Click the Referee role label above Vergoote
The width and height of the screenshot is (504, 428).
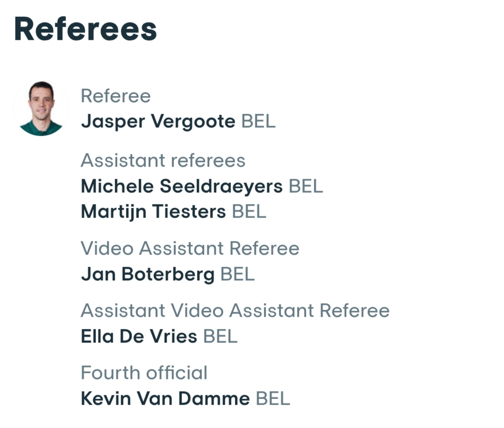click(115, 96)
